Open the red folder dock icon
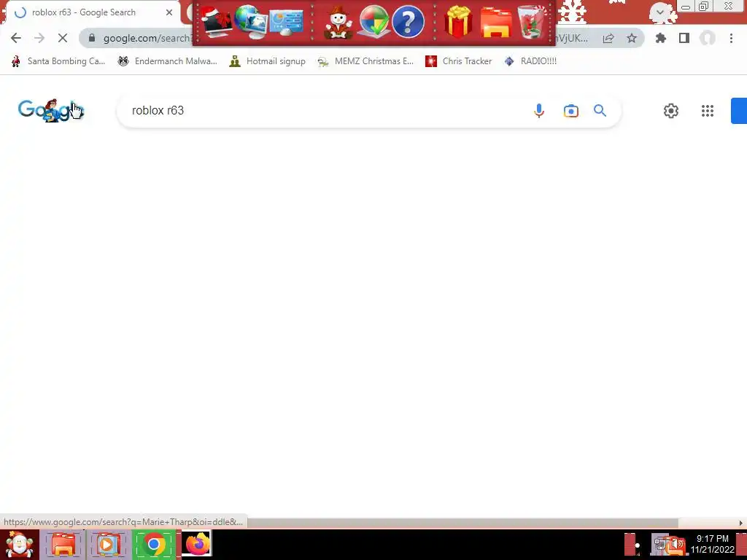Screen dimensions: 747x560 point(496,23)
